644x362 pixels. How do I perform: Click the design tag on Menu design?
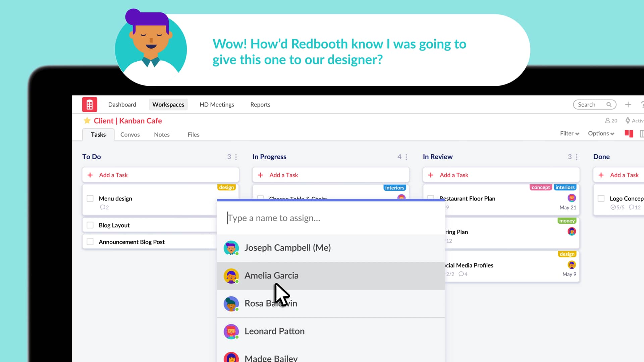click(226, 187)
